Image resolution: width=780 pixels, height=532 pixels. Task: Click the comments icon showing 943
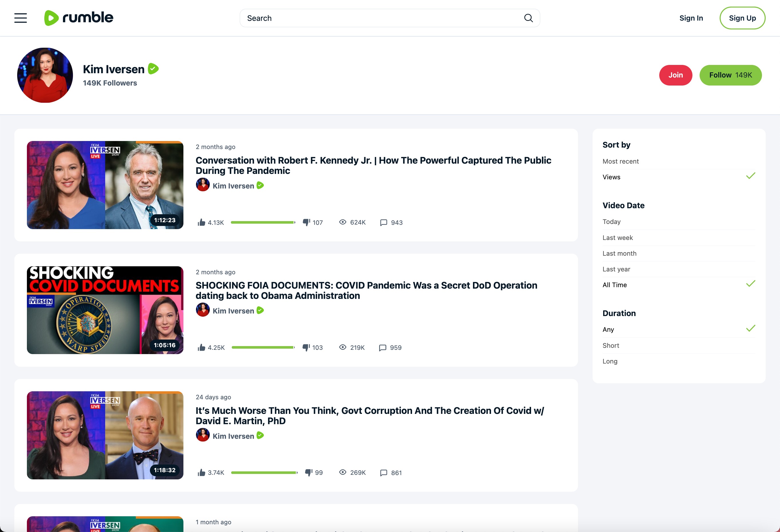point(384,223)
